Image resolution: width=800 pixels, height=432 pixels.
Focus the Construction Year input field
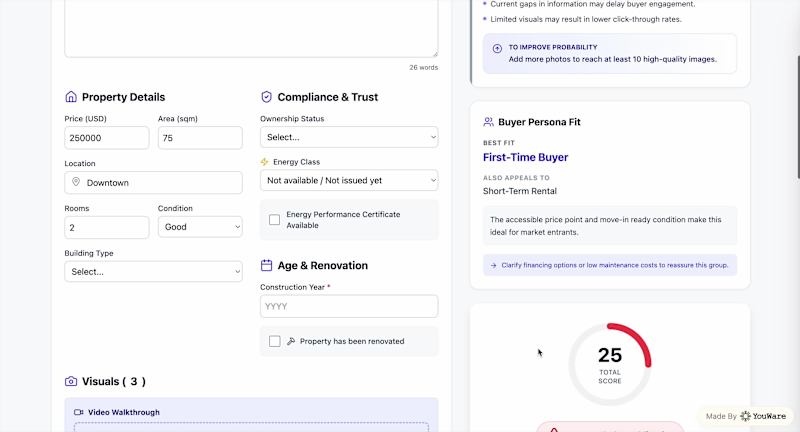(349, 306)
